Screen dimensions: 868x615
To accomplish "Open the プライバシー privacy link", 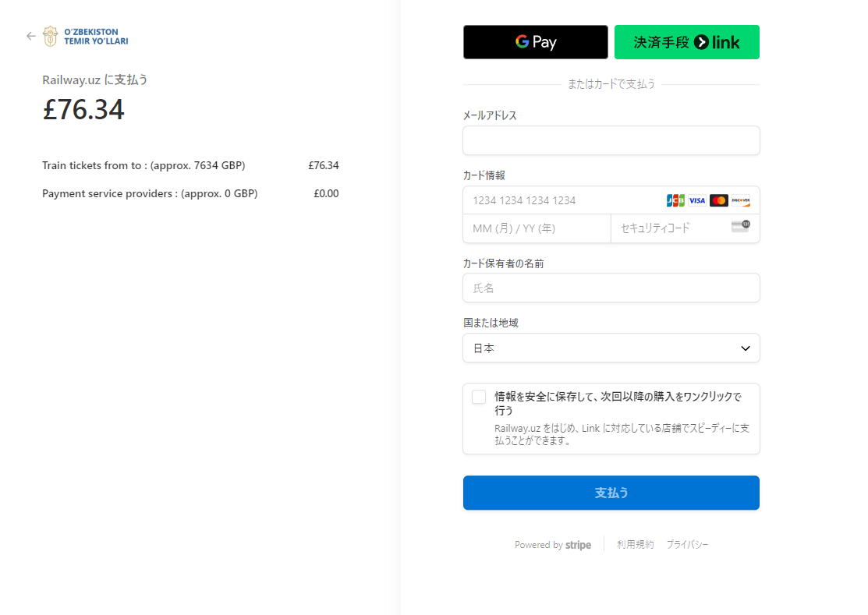I will point(687,545).
